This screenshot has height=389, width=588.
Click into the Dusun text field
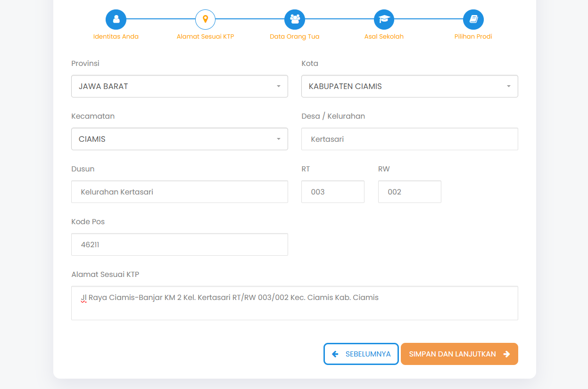click(179, 192)
